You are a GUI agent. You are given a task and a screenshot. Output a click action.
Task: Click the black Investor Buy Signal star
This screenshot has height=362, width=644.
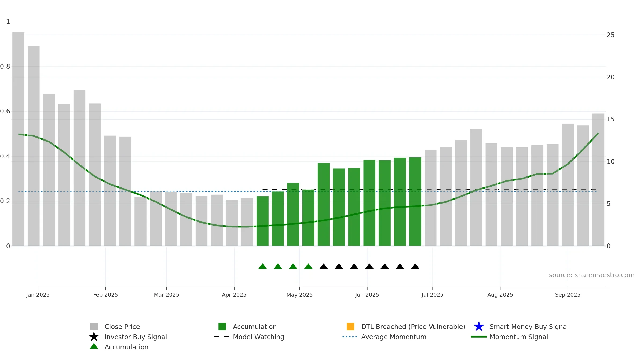click(x=94, y=337)
